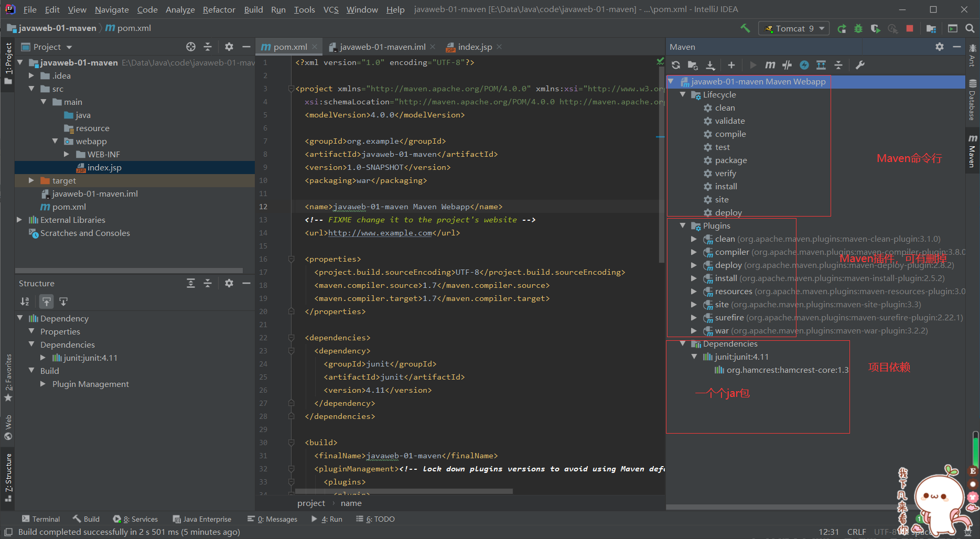Screen dimensions: 980x539
Task: Open the Terminal tool window button
Action: coord(41,519)
